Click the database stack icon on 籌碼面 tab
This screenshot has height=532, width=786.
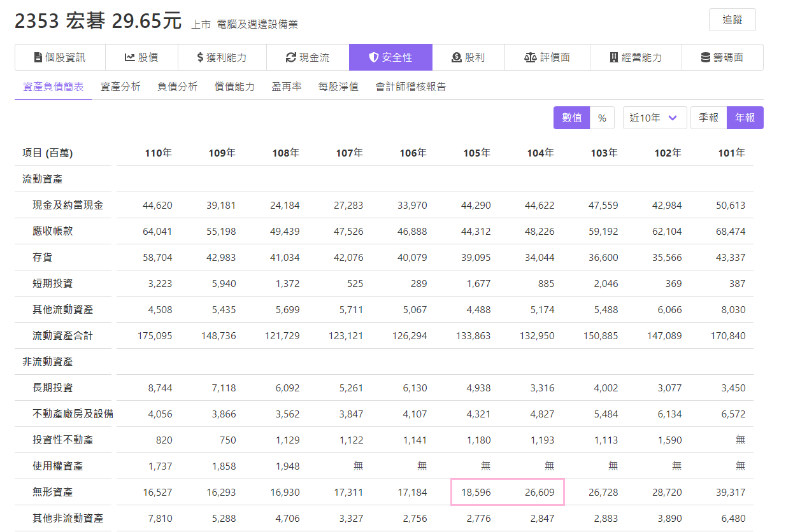pos(706,57)
